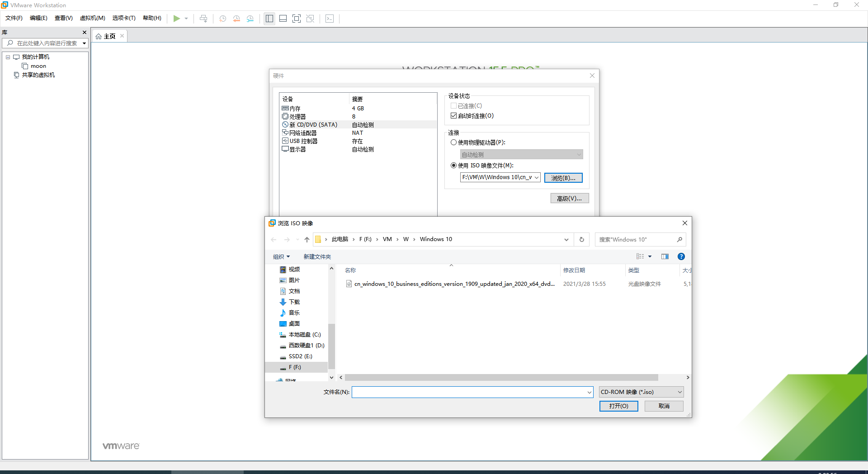
Task: Revert to snapshot toolbar icon
Action: (x=236, y=19)
